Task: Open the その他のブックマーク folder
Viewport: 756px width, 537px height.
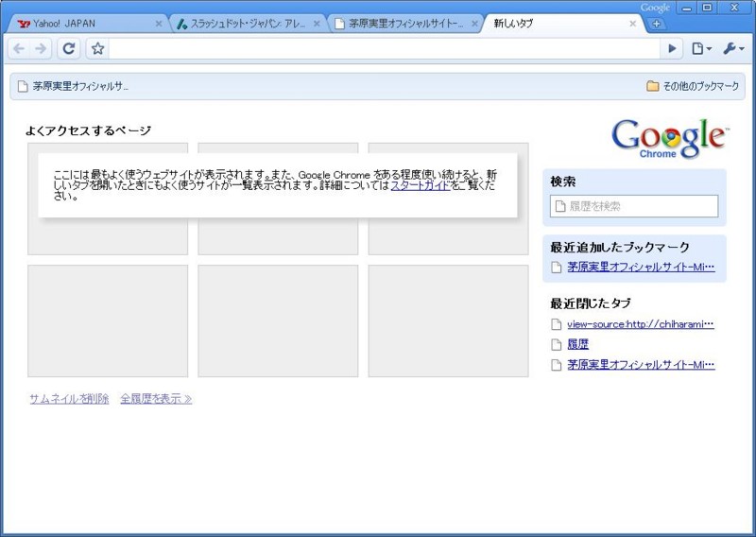Action: point(693,86)
